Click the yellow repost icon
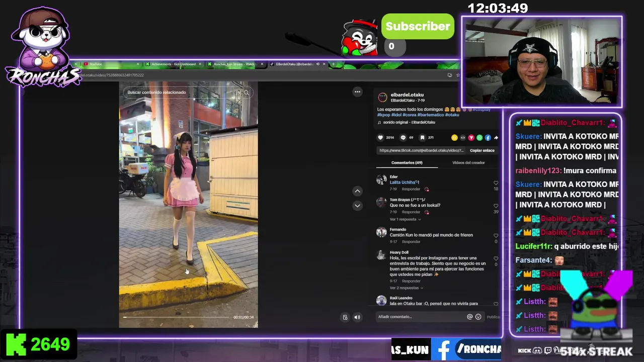This screenshot has width=644, height=362. [454, 138]
